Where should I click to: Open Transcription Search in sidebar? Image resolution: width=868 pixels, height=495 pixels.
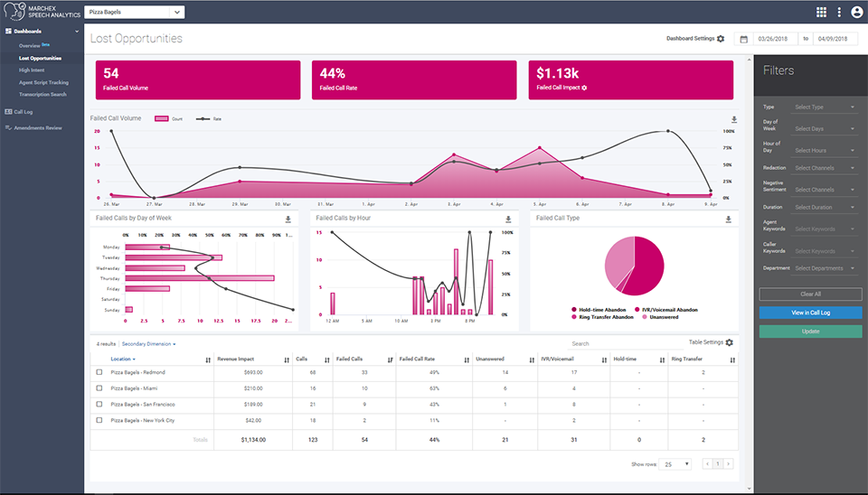(42, 95)
